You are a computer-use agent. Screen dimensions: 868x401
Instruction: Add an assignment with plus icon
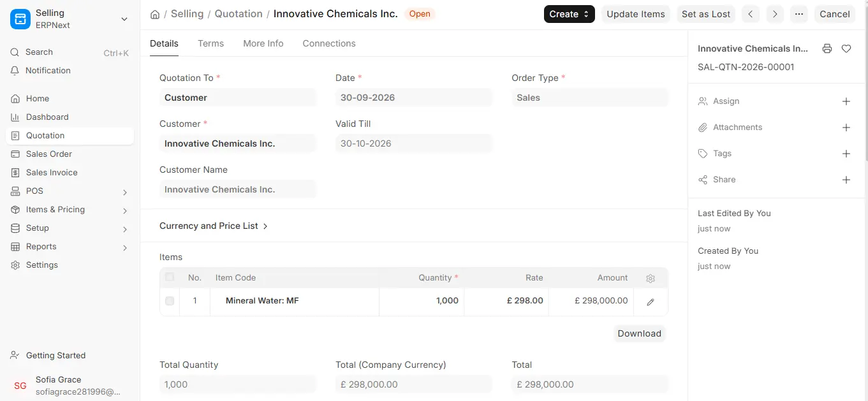[846, 101]
